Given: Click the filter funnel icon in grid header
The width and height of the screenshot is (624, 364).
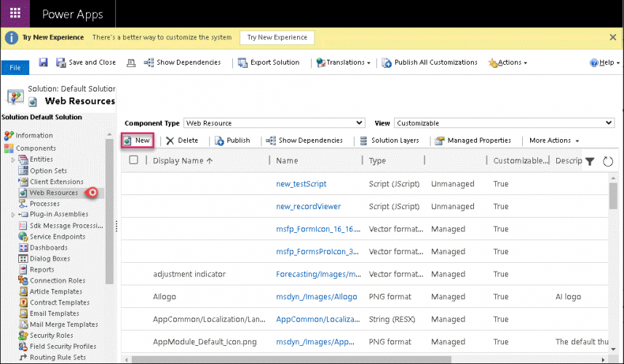Looking at the screenshot, I should [x=590, y=162].
